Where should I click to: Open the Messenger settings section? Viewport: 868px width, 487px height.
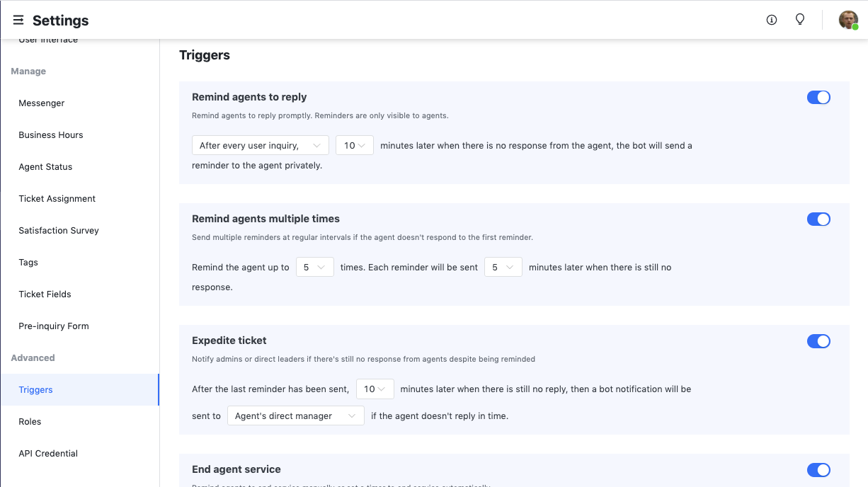click(41, 103)
